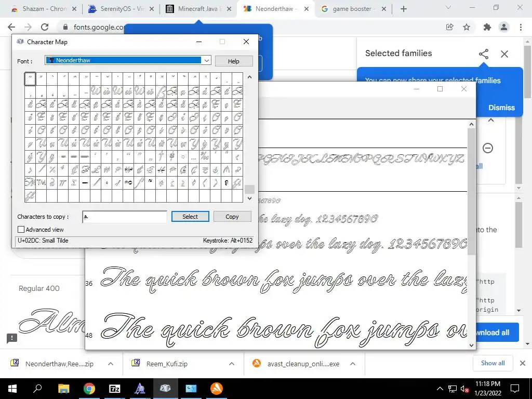Click the address bar URL

click(x=98, y=27)
